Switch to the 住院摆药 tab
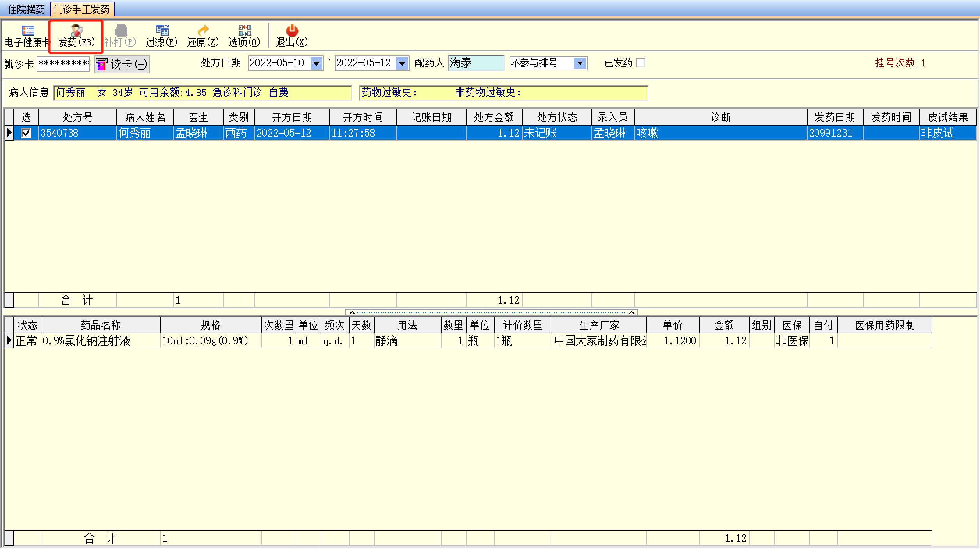The width and height of the screenshot is (980, 549). [26, 9]
